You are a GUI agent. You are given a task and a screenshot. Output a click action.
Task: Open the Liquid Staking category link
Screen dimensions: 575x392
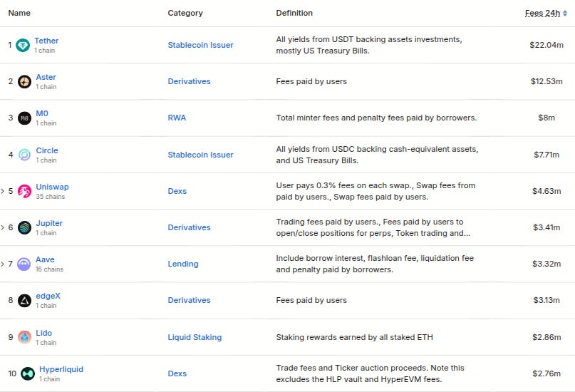pyautogui.click(x=195, y=337)
